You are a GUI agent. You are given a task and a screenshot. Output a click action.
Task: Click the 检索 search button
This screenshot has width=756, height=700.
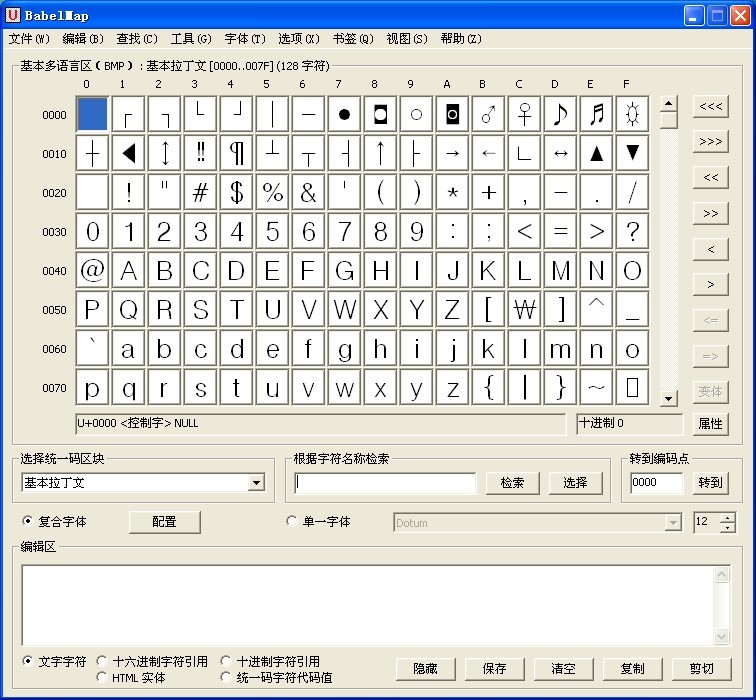click(512, 483)
